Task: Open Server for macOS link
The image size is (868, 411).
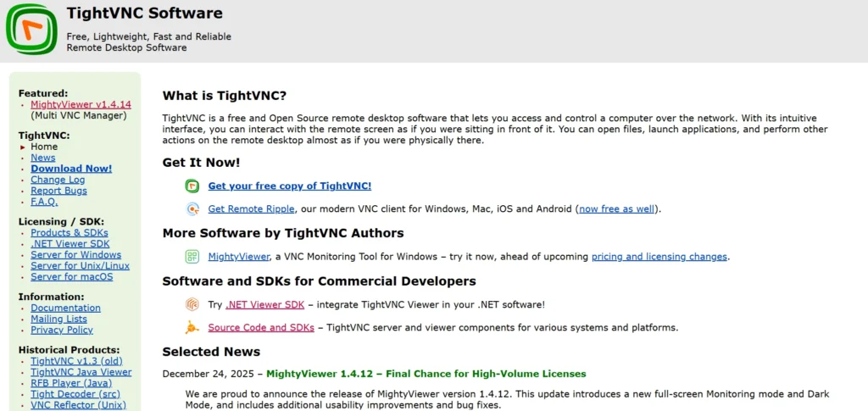Action: 71,276
